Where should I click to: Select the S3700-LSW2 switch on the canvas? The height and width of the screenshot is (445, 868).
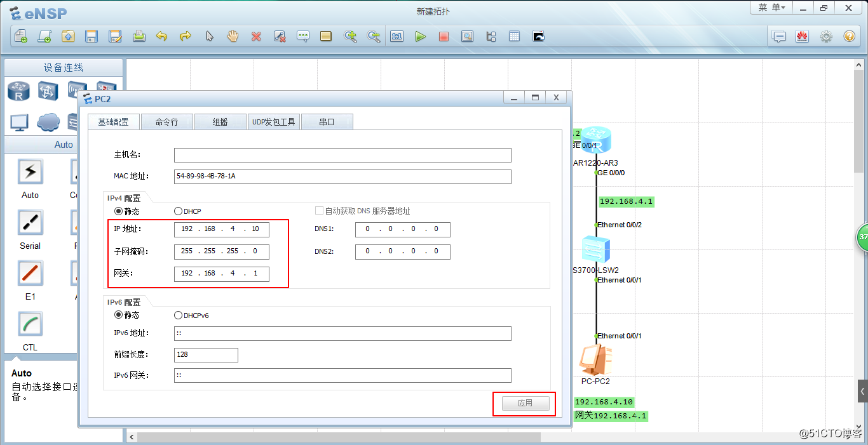click(x=595, y=249)
